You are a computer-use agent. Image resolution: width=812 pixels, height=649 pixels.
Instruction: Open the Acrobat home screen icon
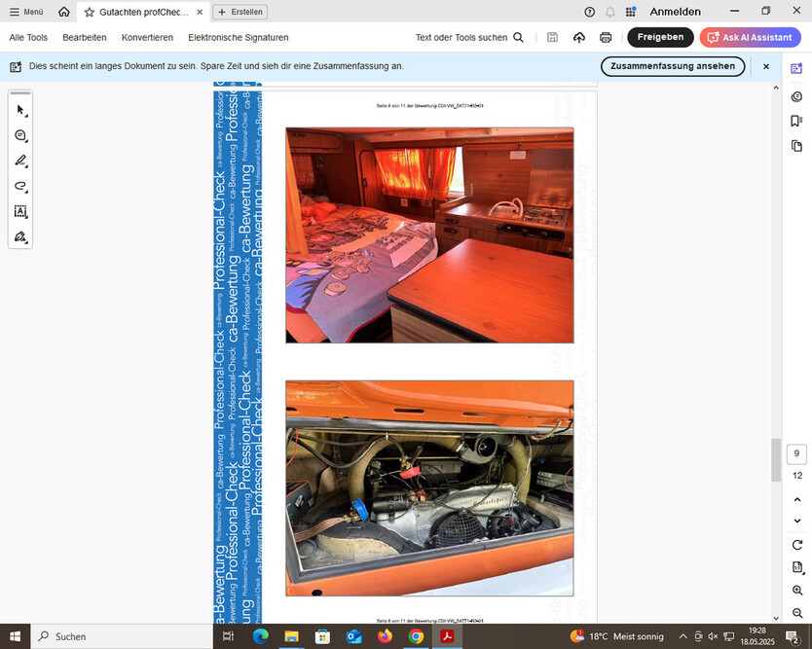(x=63, y=12)
